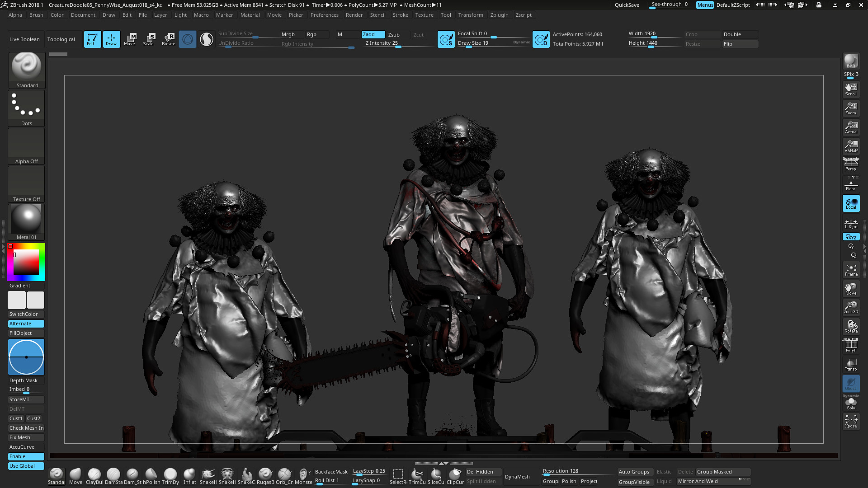
Task: Open the Standard brush picker
Action: 27,70
